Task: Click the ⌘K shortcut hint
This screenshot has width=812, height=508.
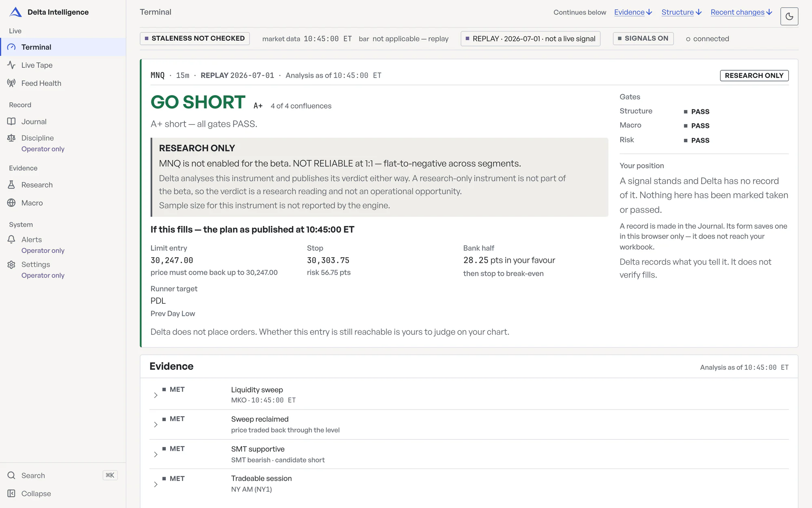Action: tap(110, 475)
